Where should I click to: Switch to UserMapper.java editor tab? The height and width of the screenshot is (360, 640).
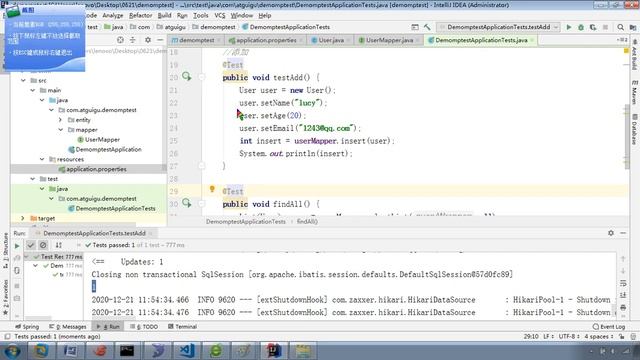[x=389, y=40]
